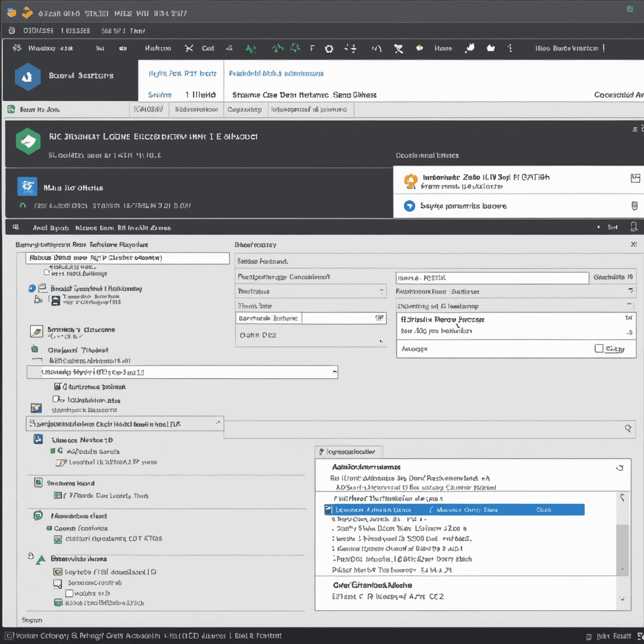
Task: Click the blue 'Felairdrhl Mob.s odomnsure' link
Action: (276, 73)
